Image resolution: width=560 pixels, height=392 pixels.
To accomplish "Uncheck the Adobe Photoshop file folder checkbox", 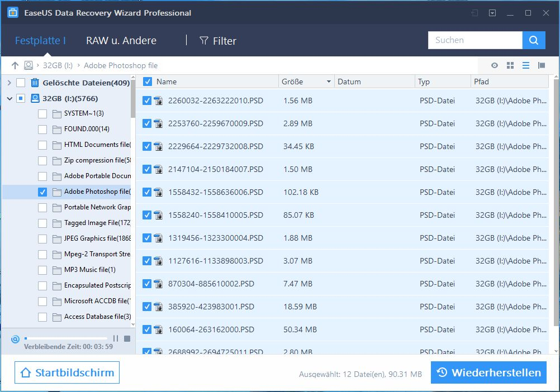I will point(42,192).
